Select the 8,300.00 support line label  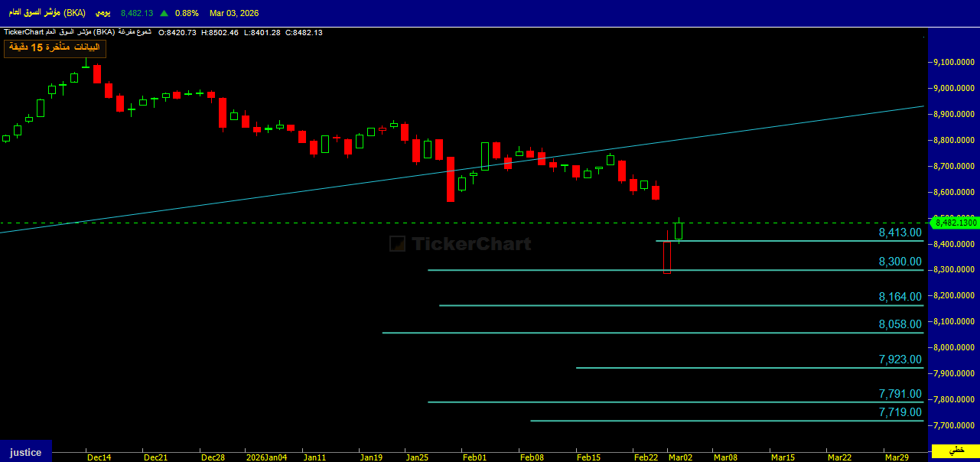pos(900,262)
